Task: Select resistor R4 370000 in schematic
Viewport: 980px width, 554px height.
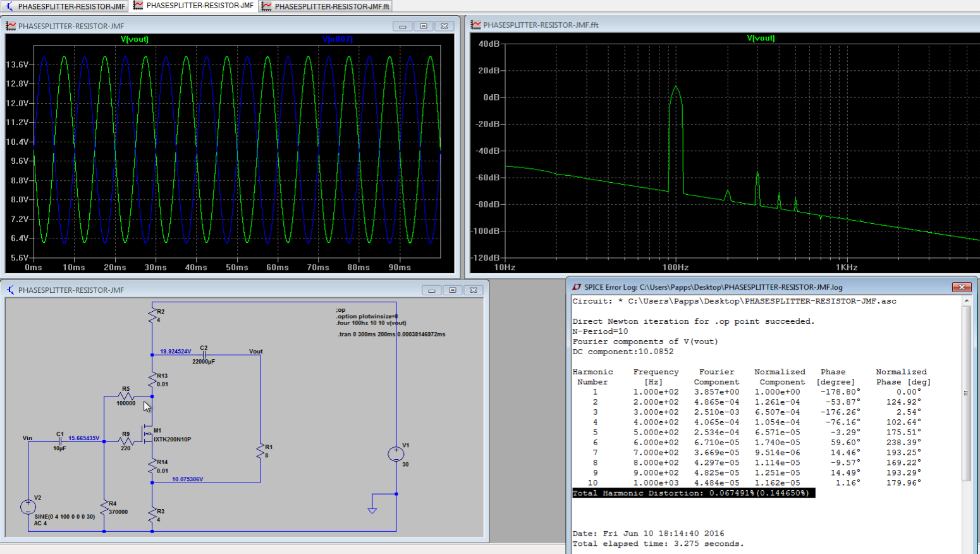Action: 104,507
